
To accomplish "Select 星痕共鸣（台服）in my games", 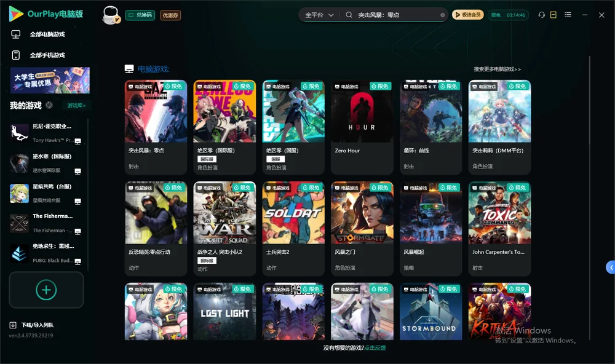I will tap(46, 193).
